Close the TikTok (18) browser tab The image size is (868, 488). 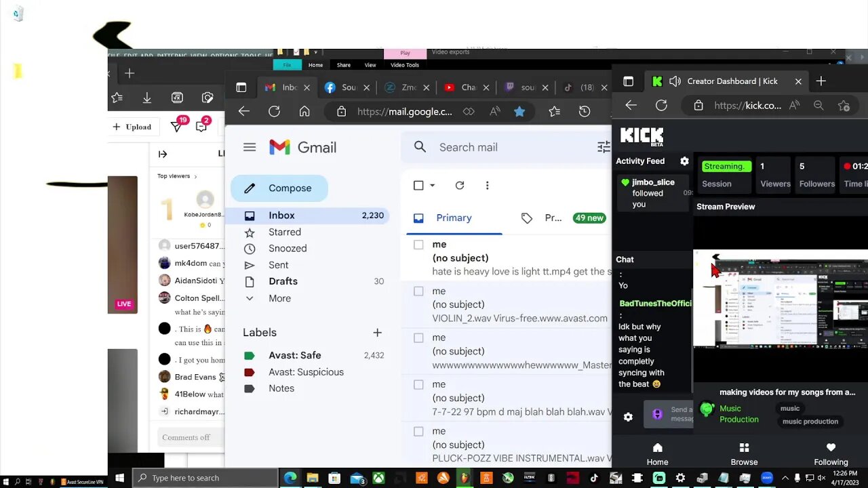click(604, 87)
